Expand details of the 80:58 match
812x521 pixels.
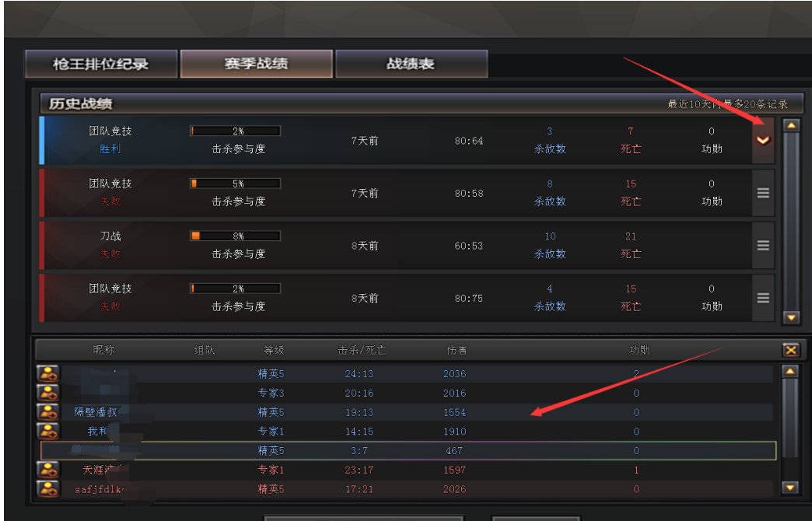[x=763, y=193]
